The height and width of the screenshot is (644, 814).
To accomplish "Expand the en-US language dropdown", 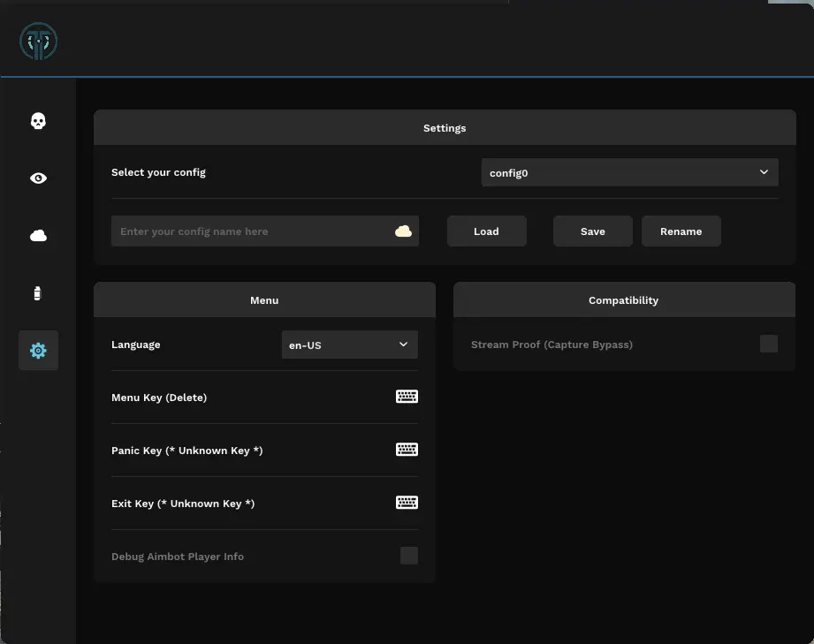I will point(349,345).
